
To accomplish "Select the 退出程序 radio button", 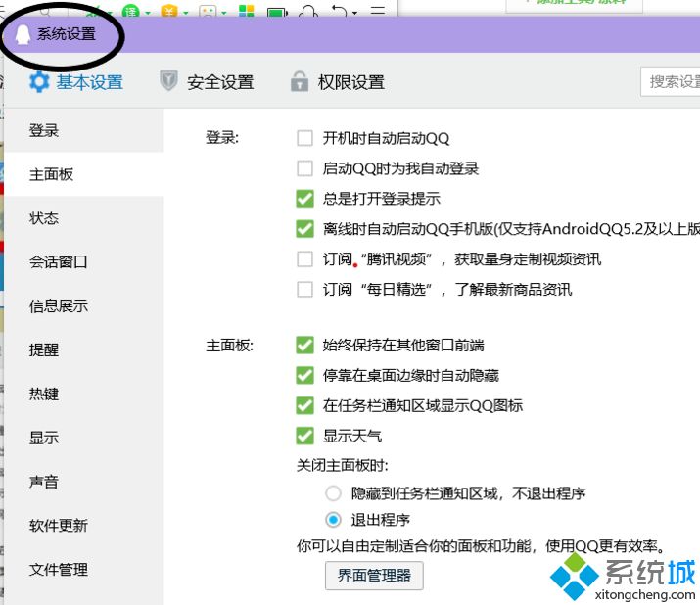I will click(333, 520).
